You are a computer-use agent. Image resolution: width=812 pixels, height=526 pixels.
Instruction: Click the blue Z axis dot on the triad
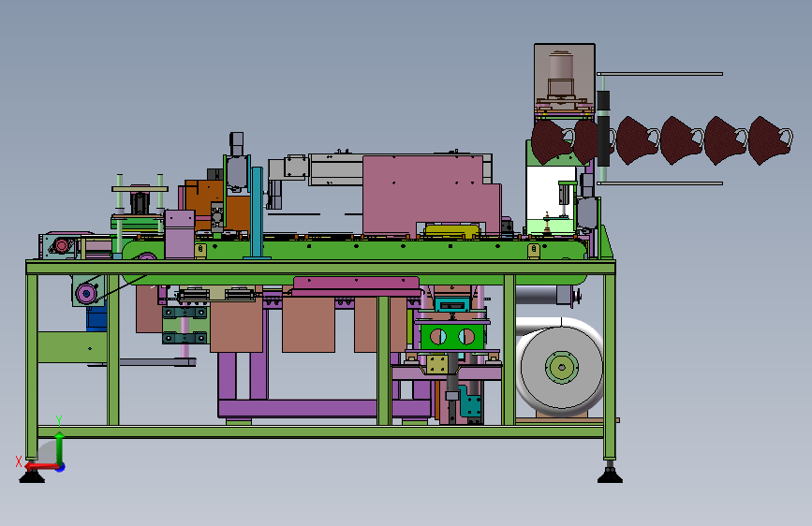click(61, 467)
